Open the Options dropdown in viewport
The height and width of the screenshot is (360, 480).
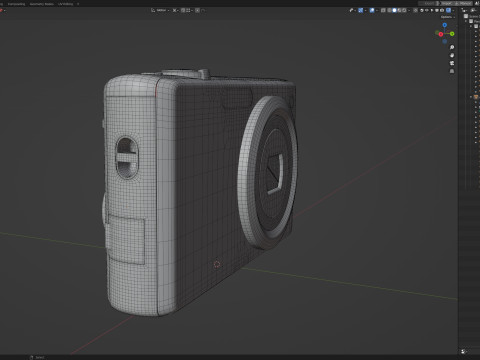448,17
